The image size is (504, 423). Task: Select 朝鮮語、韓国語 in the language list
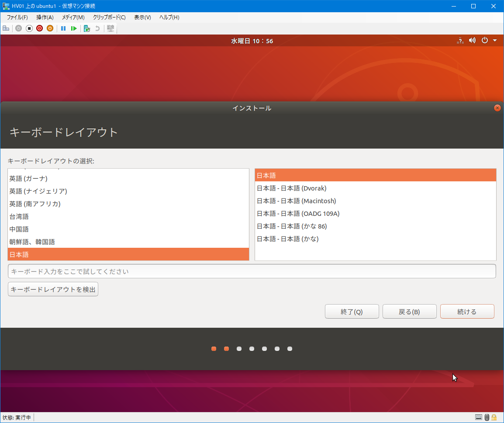[32, 242]
